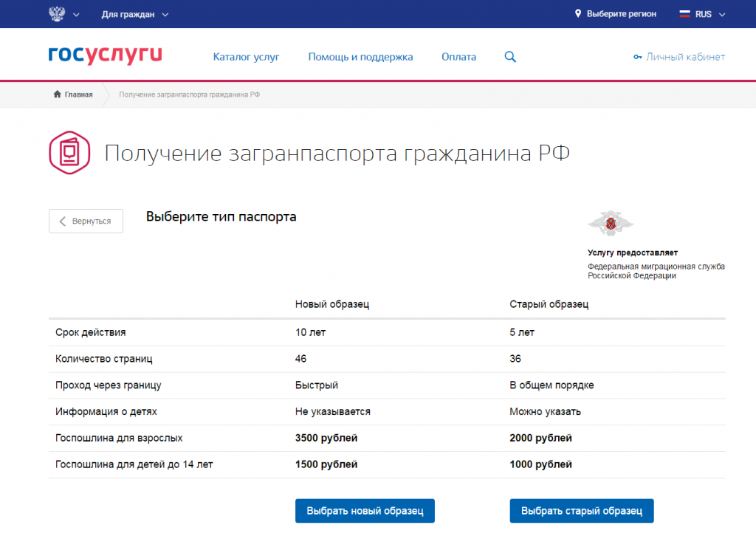The width and height of the screenshot is (756, 539).
Task: Open the RUS language dropdown
Action: pyautogui.click(x=710, y=14)
